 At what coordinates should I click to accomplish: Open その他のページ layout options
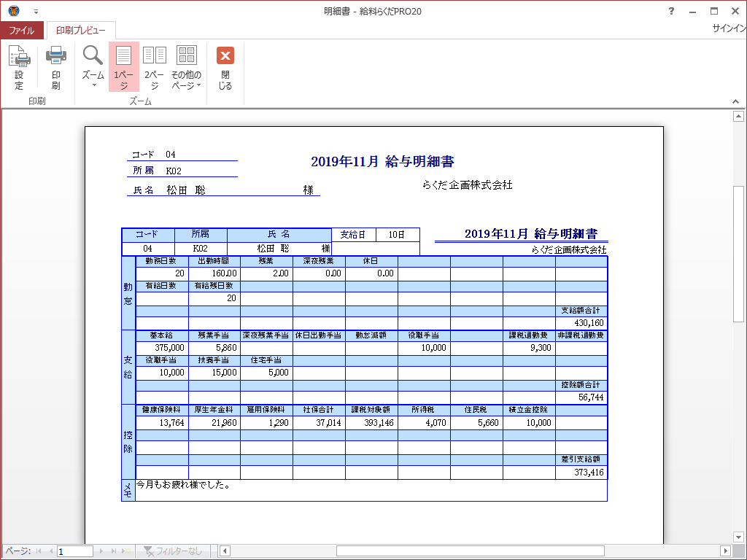click(186, 67)
